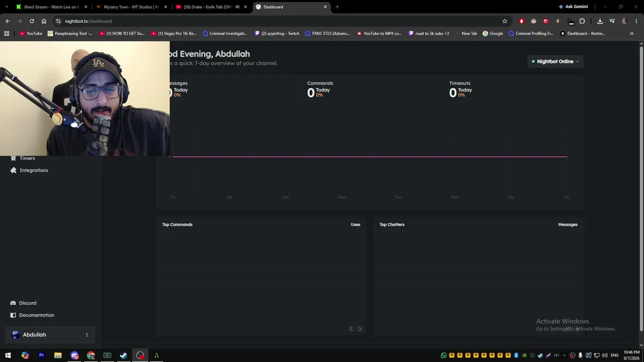Viewport: 644px width, 362px height.
Task: Click the nightbot.tv address bar
Action: click(282, 21)
